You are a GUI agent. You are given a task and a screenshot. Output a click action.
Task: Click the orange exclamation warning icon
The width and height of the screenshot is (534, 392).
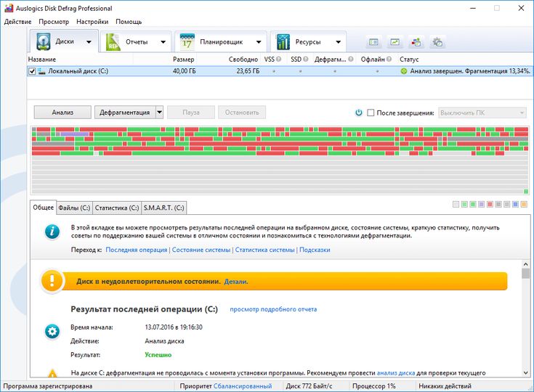point(52,281)
